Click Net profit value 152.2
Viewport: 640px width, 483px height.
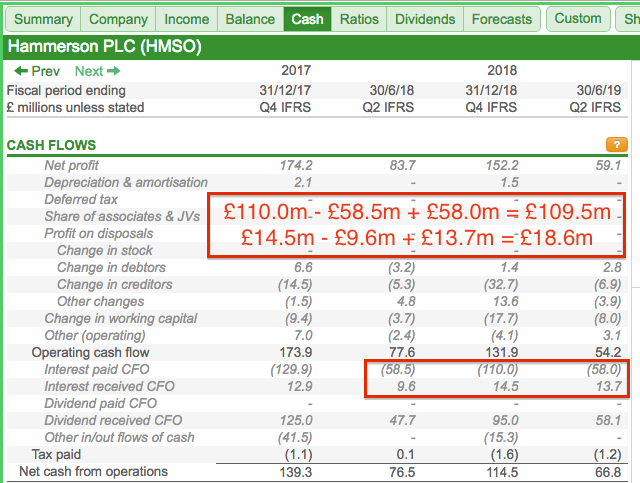[x=502, y=165]
